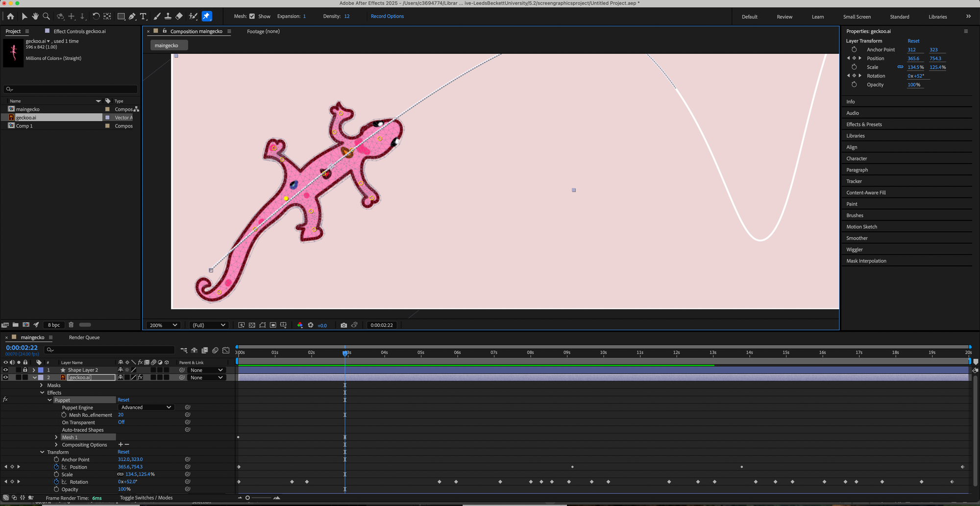This screenshot has height=506, width=980.
Task: Click the Record Options link
Action: coord(387,16)
